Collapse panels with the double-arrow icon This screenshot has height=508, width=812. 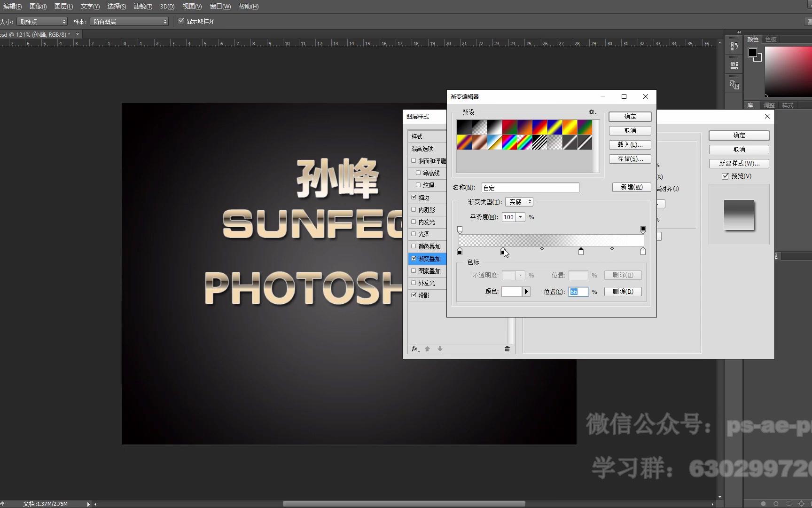tap(739, 32)
